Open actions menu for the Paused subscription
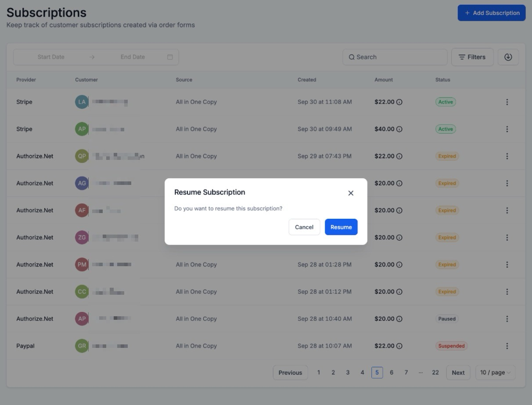 tap(507, 319)
